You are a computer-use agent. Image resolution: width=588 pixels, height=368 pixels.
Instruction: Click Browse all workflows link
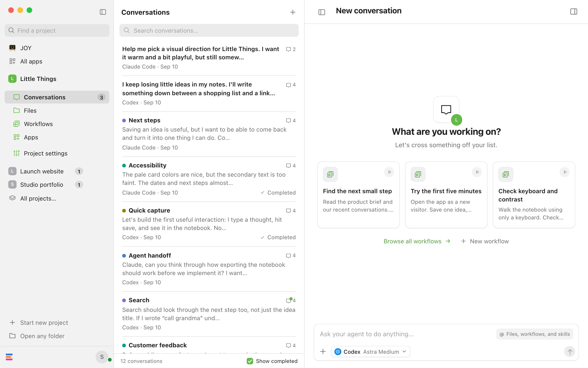click(417, 241)
